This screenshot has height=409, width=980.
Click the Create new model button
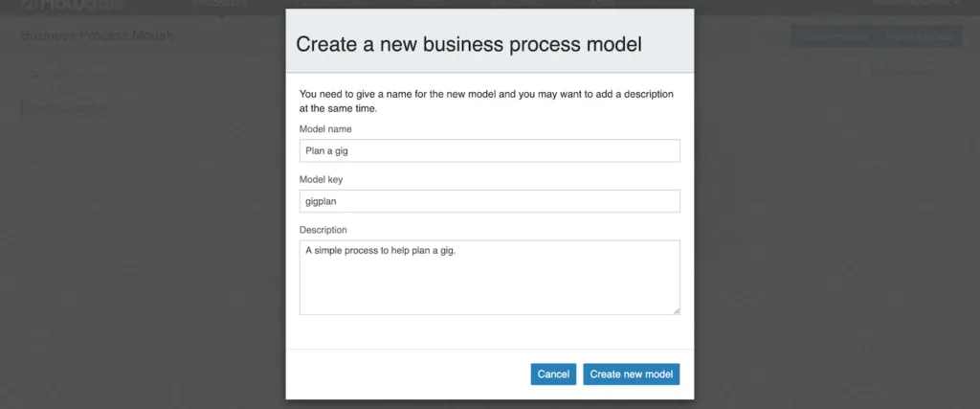pos(632,374)
